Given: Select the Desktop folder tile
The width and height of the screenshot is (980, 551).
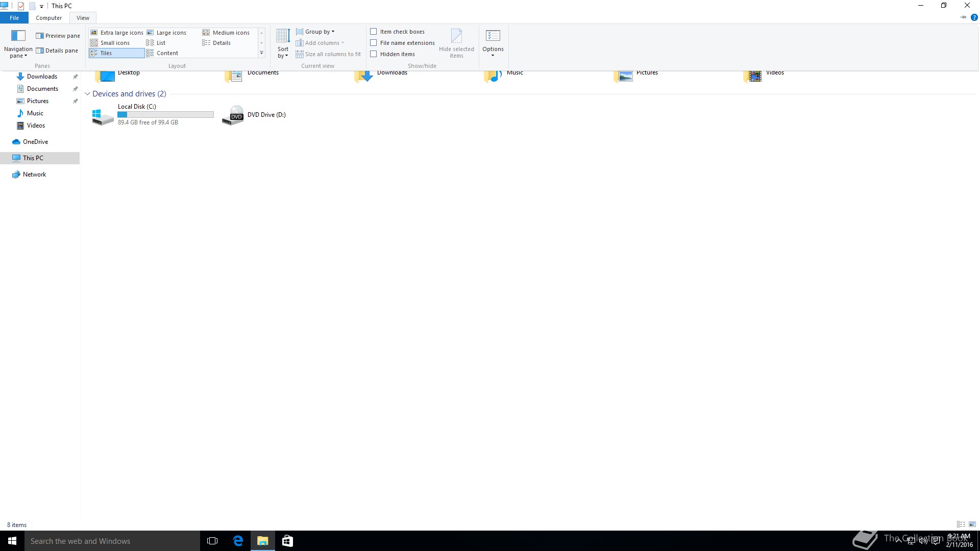Looking at the screenshot, I should [x=117, y=76].
